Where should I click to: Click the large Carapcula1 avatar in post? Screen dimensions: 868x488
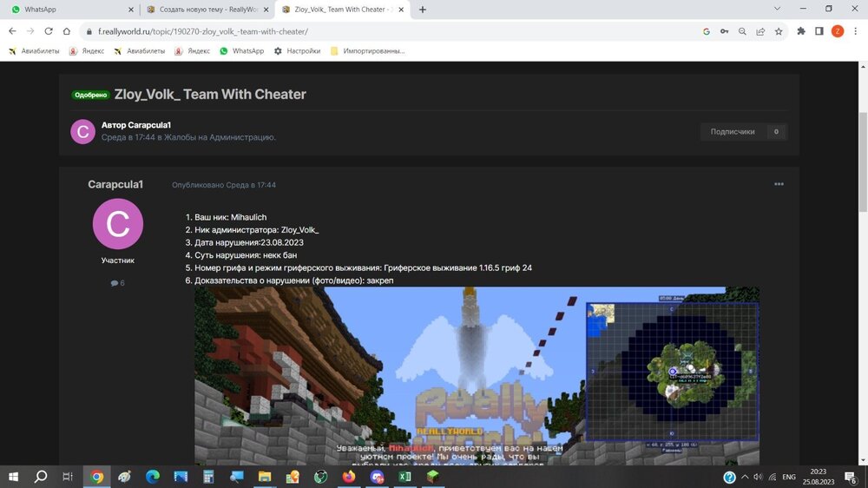point(118,224)
